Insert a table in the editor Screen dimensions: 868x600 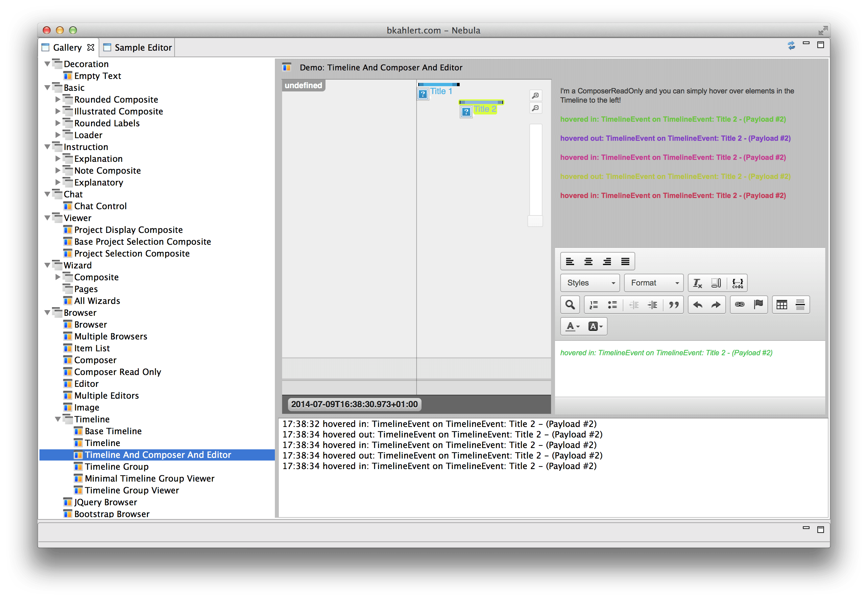(x=782, y=305)
